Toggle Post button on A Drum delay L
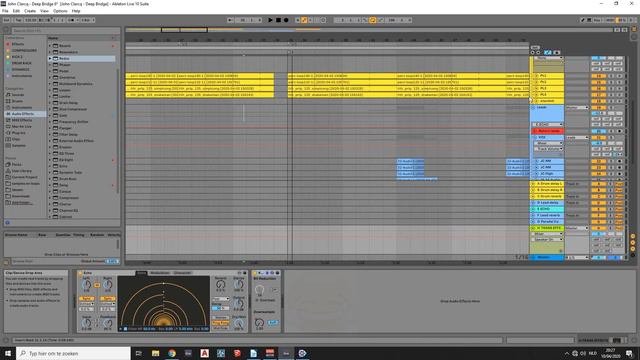 pos(619,184)
